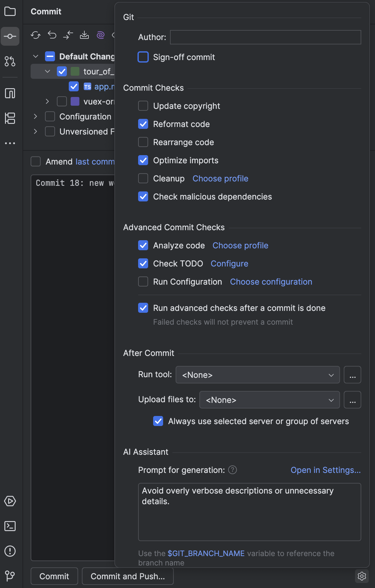The width and height of the screenshot is (375, 588).
Task: Open the Terminal tool window
Action: coord(10,526)
